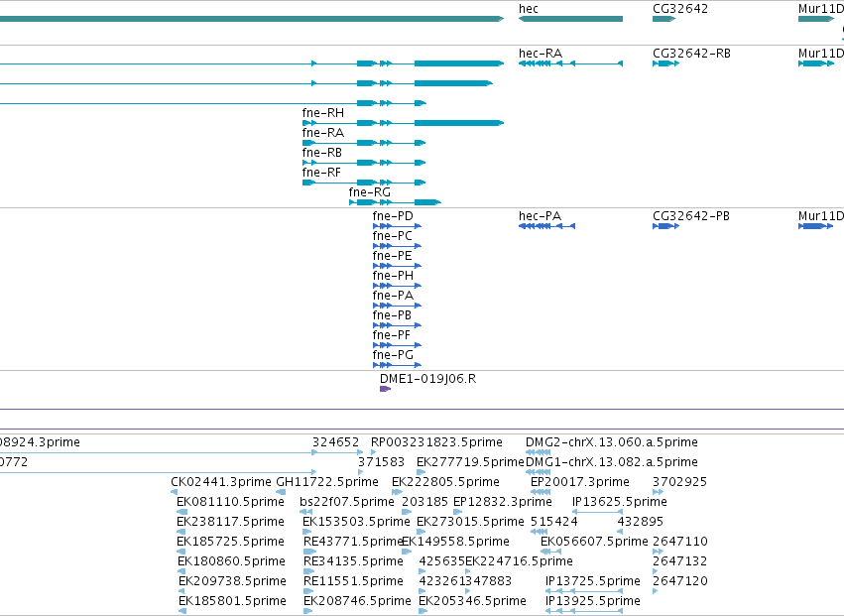
Task: Click the fne-PA protein label
Action: (x=393, y=296)
